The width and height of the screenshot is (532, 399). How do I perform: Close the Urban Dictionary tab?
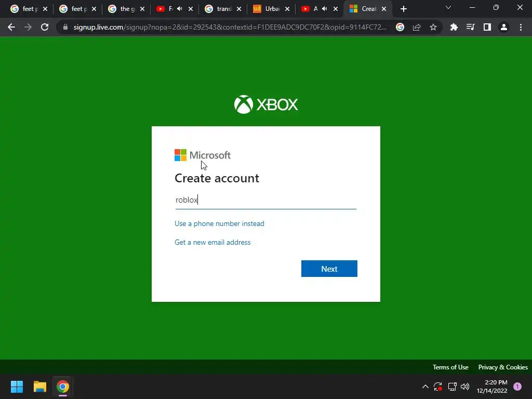(x=287, y=9)
